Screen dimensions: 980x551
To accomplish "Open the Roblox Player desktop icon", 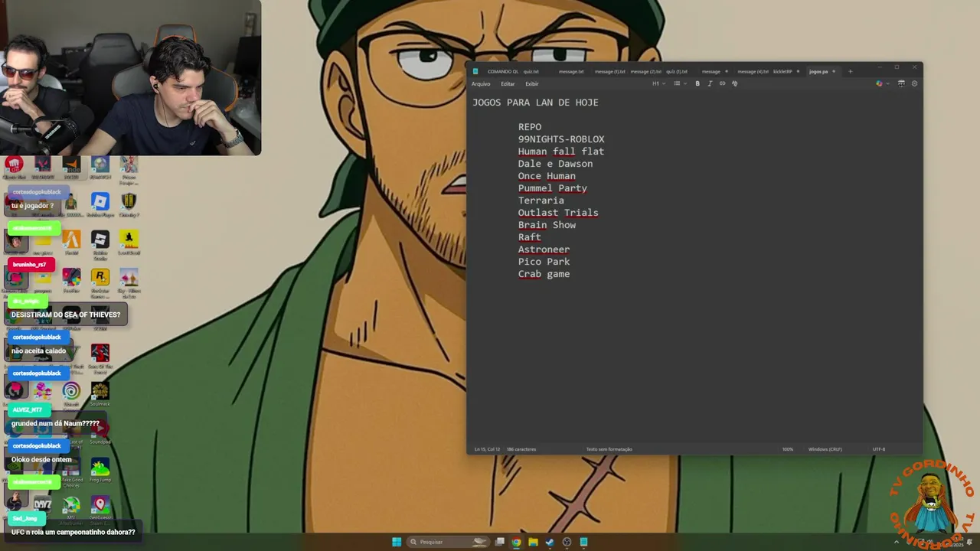I will [100, 204].
